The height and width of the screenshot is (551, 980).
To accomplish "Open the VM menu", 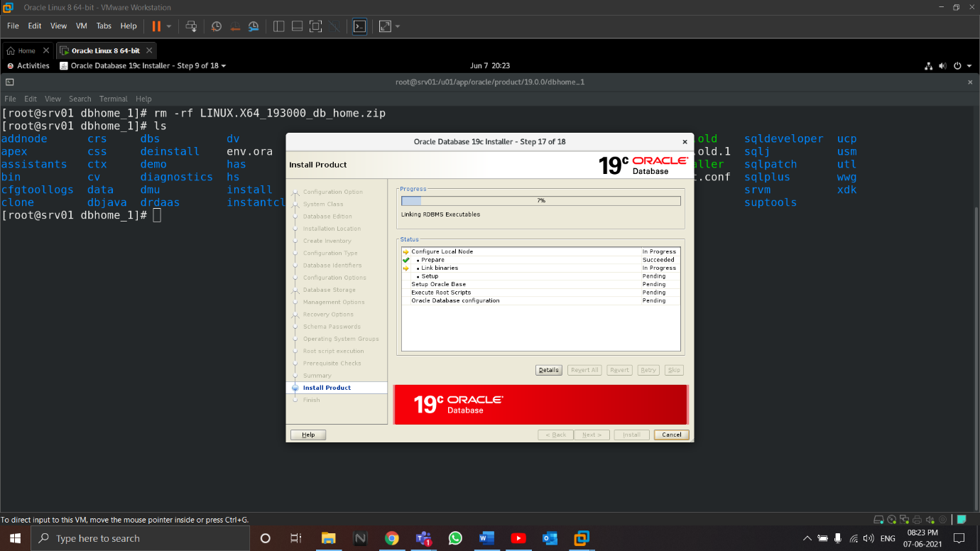I will 81,26.
